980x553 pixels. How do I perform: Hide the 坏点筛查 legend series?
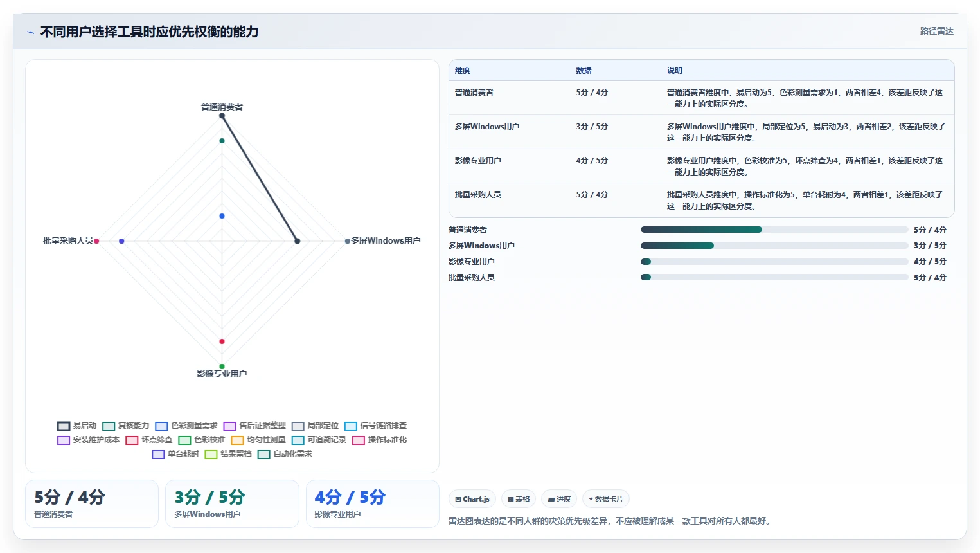coord(149,440)
